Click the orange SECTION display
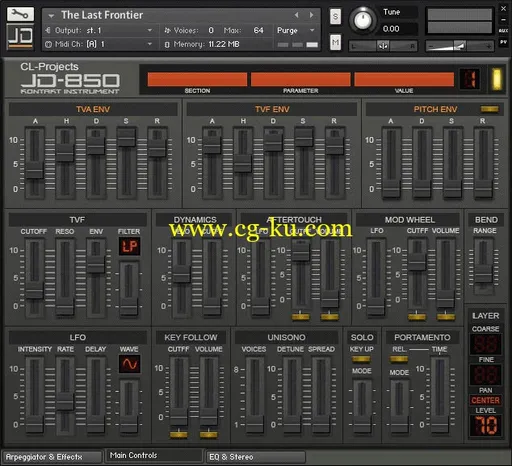 tap(197, 79)
